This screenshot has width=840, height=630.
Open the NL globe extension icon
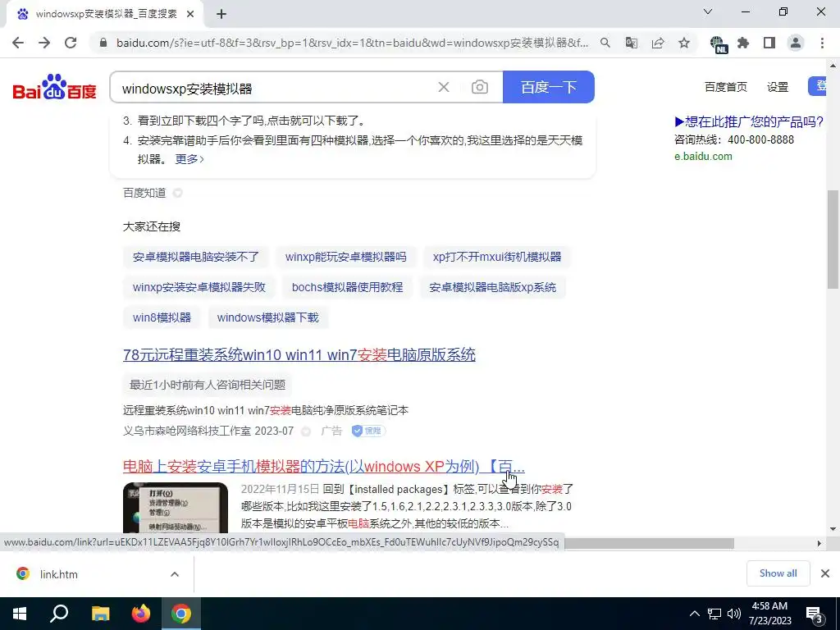[x=718, y=44]
